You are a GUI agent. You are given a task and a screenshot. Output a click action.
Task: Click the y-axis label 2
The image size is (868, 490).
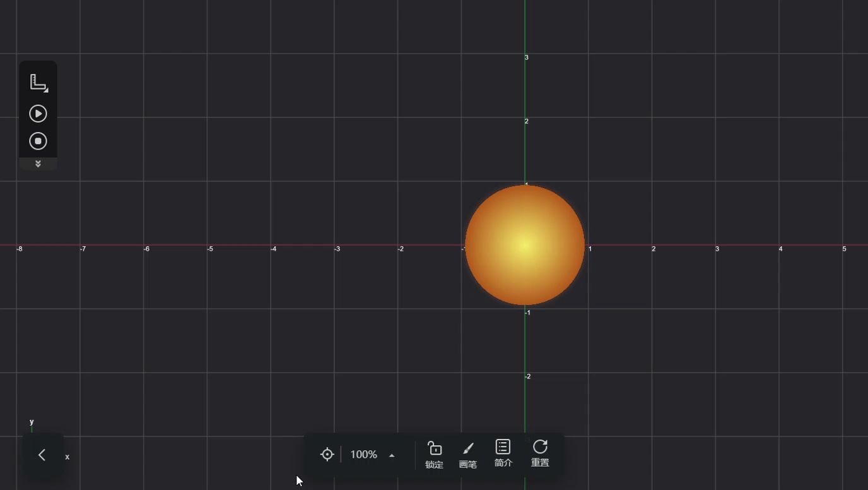tap(527, 121)
